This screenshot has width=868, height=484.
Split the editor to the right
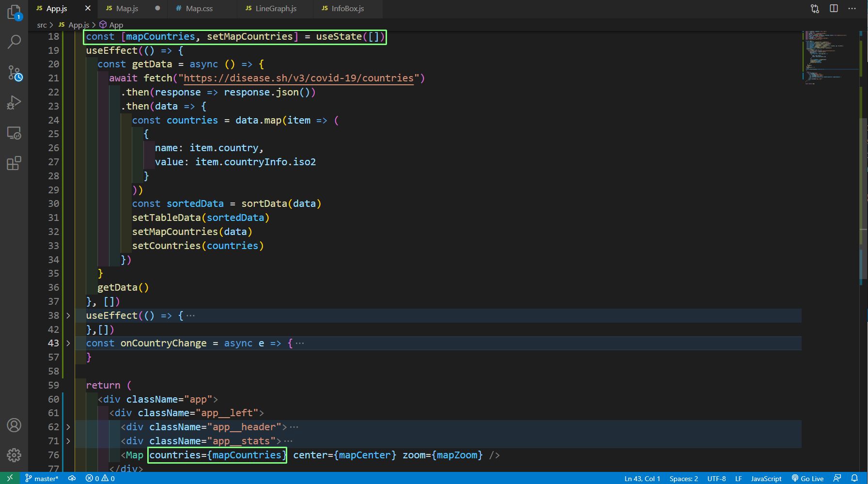(x=834, y=9)
